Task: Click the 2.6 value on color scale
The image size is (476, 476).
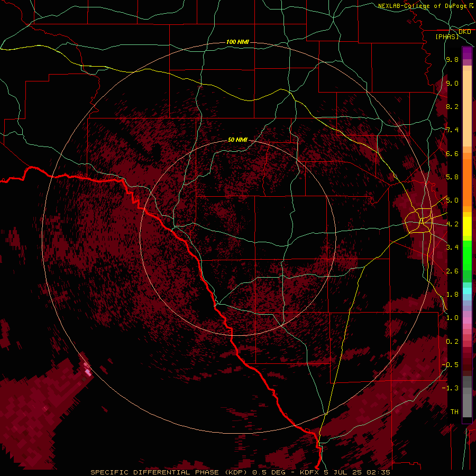Action: pos(452,271)
